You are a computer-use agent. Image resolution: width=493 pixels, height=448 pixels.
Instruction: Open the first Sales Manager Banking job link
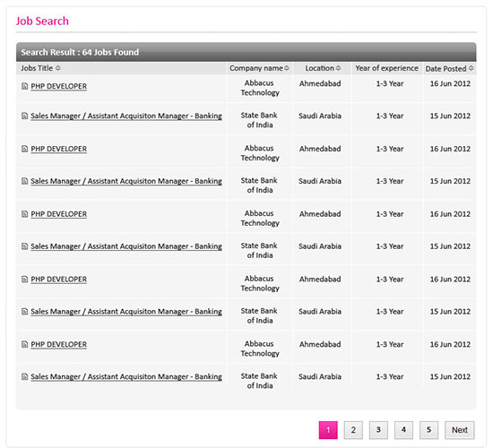(x=126, y=116)
